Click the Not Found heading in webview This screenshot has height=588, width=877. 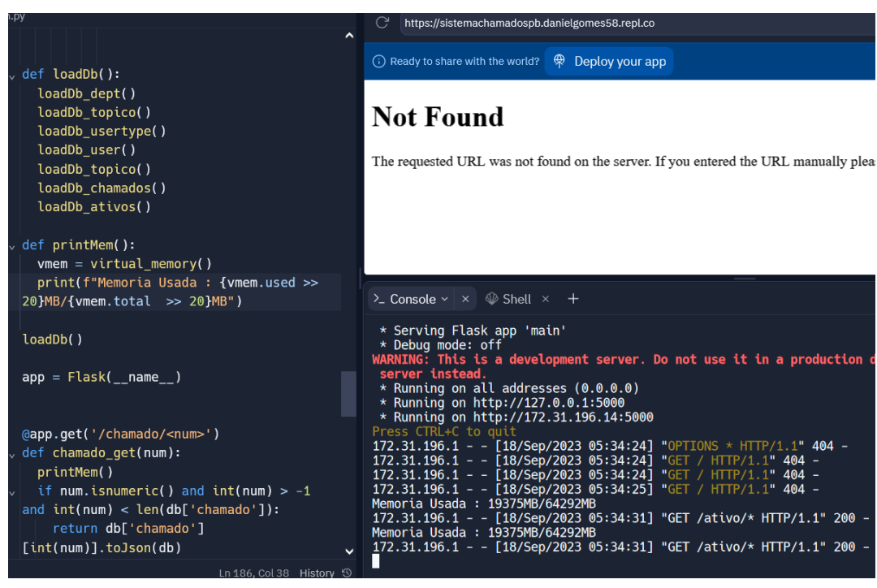pos(438,117)
